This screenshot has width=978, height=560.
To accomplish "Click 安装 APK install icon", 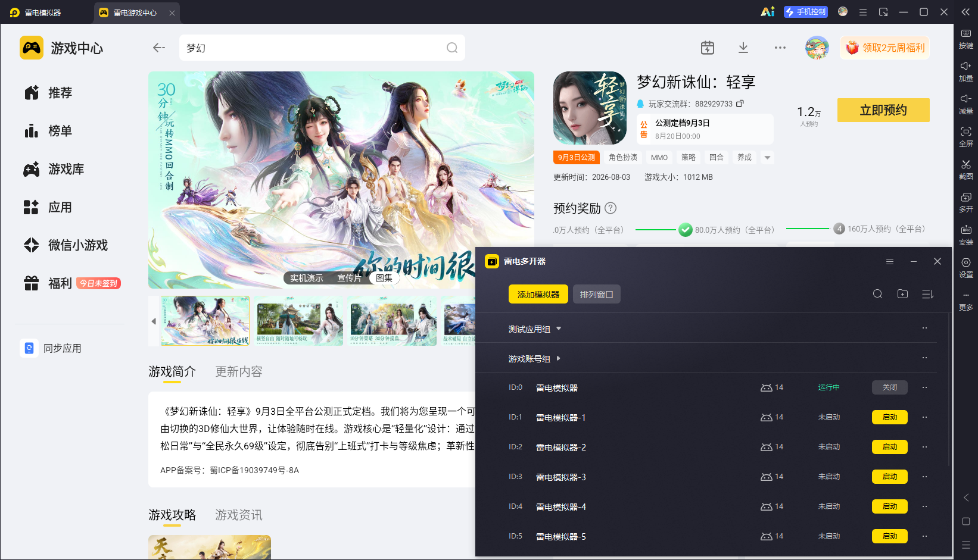I will pos(966,236).
